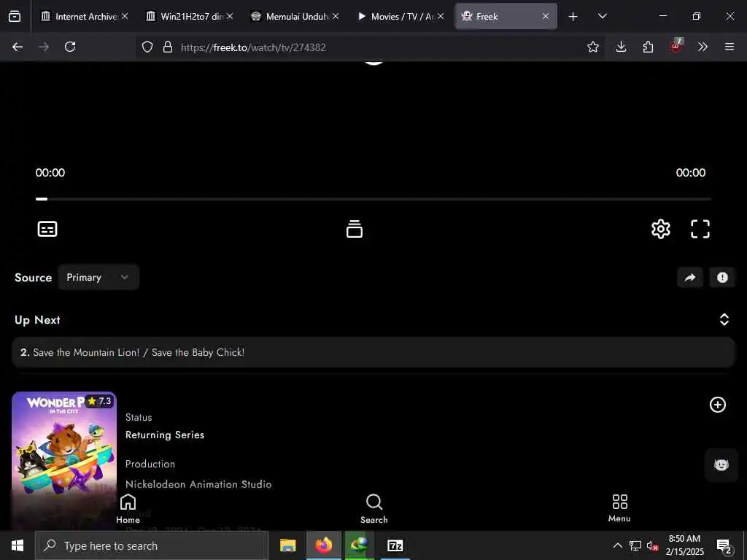747x560 pixels.
Task: Open the clock showing 8:50 AM
Action: [x=684, y=545]
